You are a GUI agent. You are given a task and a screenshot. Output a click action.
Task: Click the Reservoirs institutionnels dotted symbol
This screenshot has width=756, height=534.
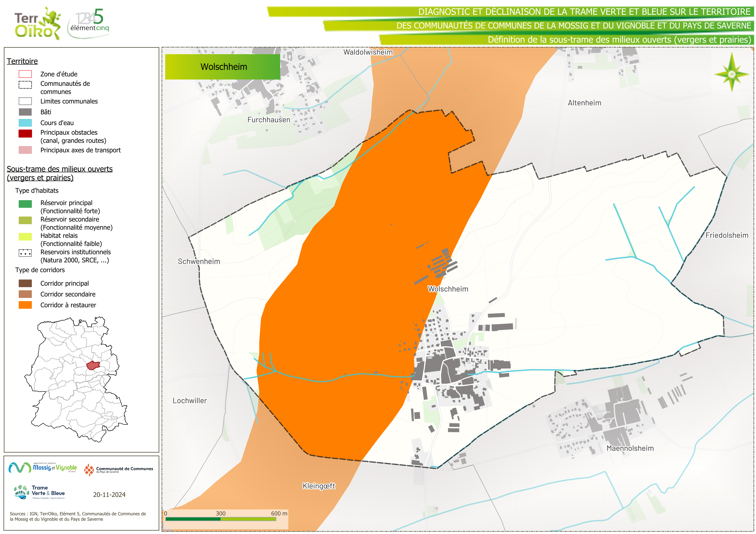point(25,253)
